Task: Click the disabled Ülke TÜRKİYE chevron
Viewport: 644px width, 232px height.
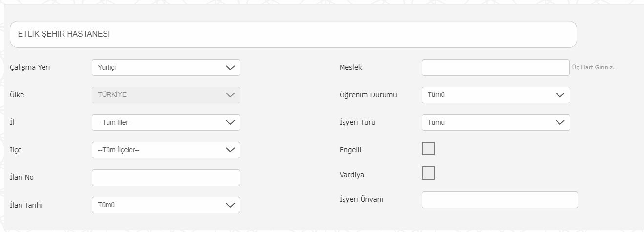Action: click(231, 95)
